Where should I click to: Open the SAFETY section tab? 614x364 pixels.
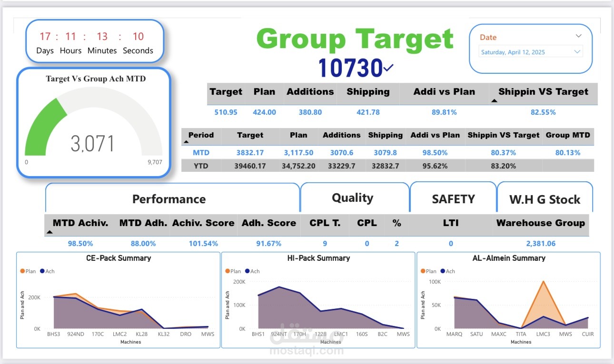point(453,199)
